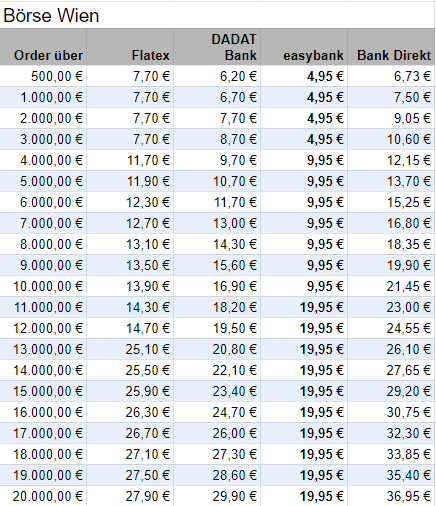Click Bank Direkt 23,00 € cell

[x=391, y=307]
